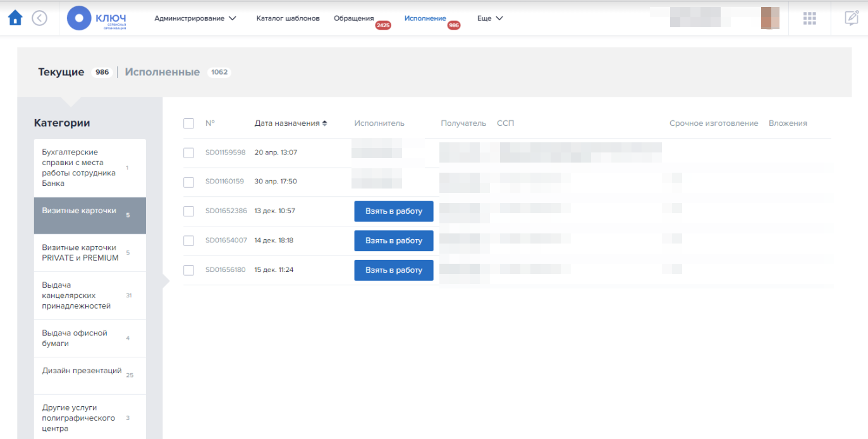Open the apps grid icon
868x439 pixels.
pos(810,18)
